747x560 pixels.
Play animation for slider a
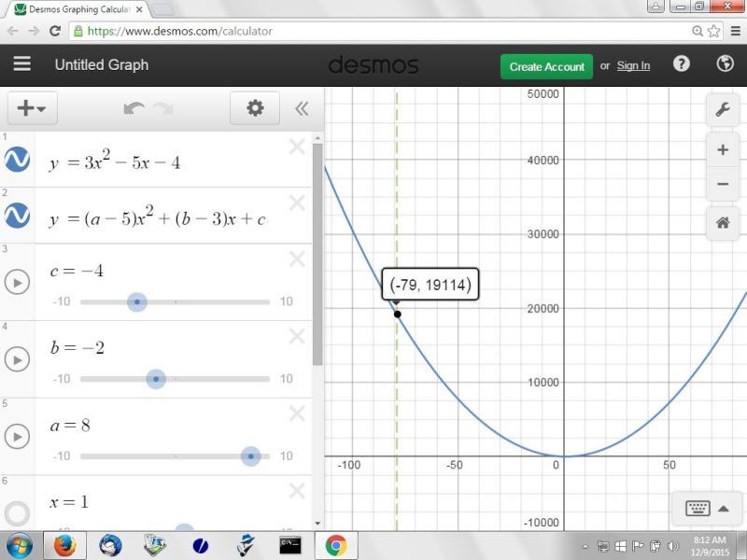coord(17,437)
